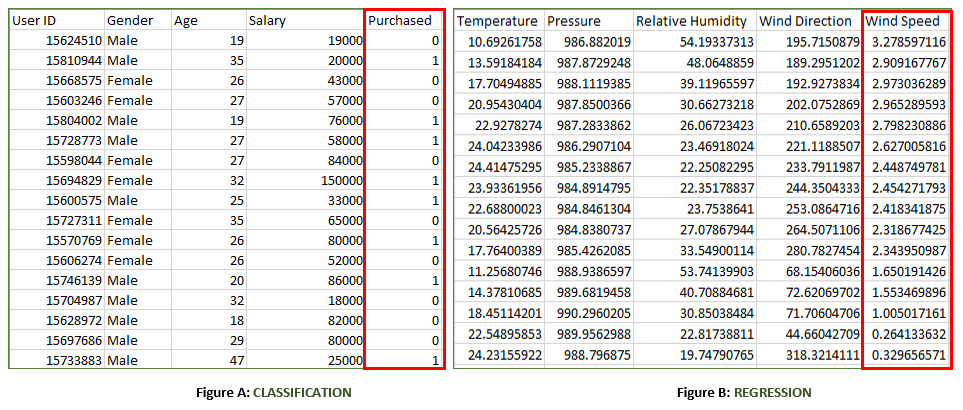Click the cell with User ID 15624510

pos(57,41)
